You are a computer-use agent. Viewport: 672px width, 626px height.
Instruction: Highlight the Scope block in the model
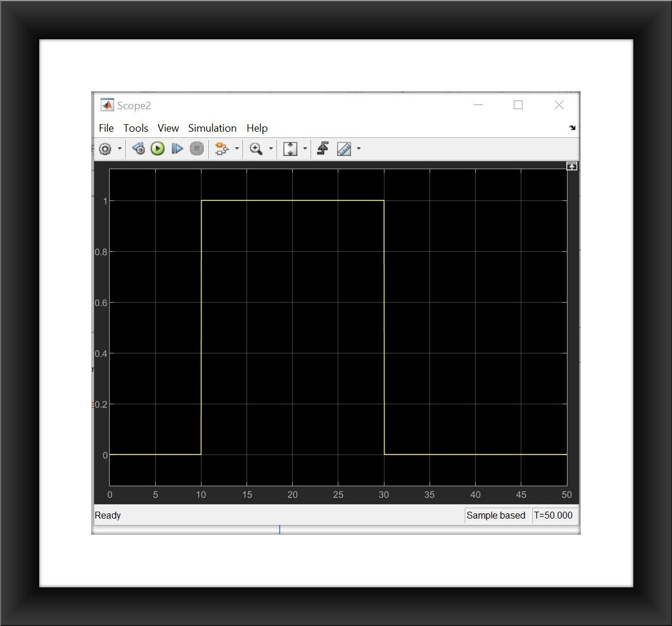(x=222, y=148)
